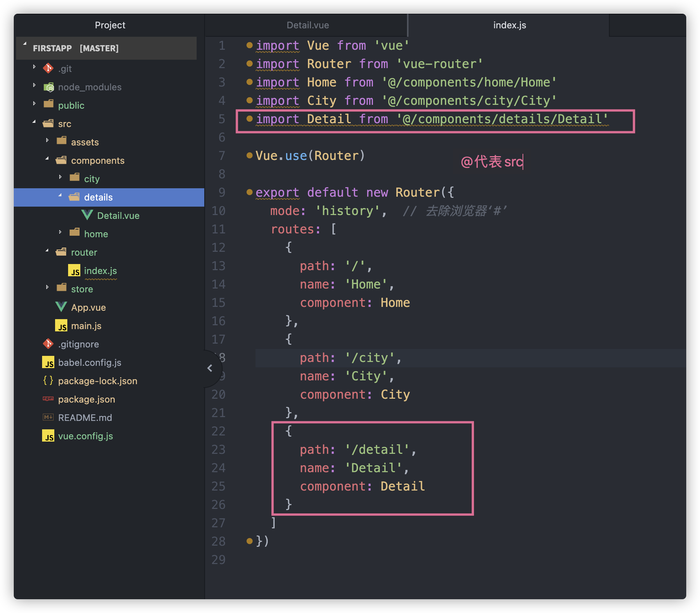The image size is (700, 613).
Task: Click the assets folder icon
Action: pos(62,140)
